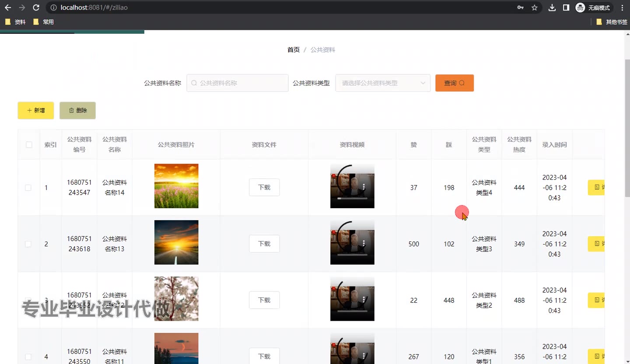Select the 500 likes cell

(x=413, y=244)
